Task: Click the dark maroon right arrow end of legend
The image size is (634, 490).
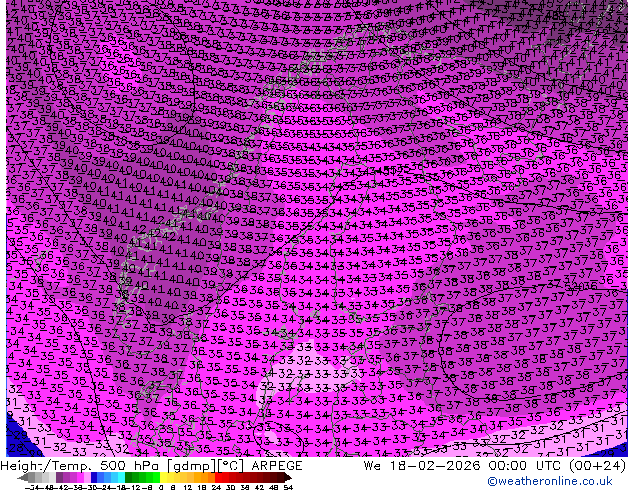Action: click(288, 477)
